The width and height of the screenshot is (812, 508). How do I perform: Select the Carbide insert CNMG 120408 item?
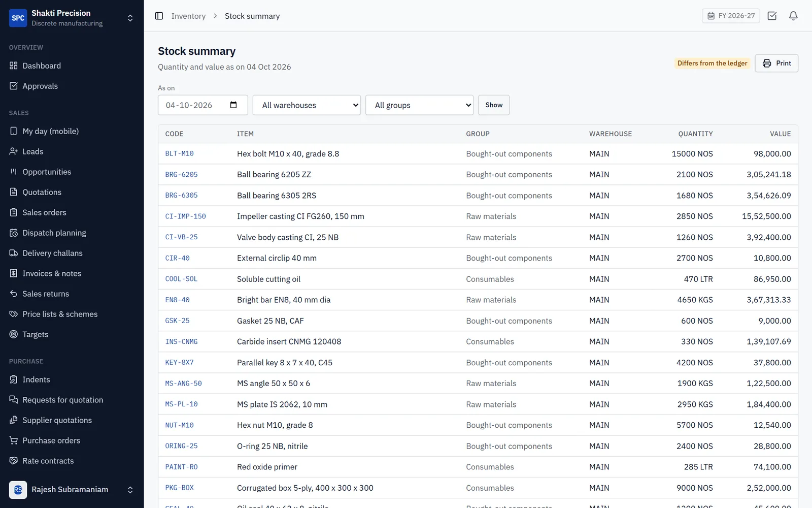tap(289, 341)
